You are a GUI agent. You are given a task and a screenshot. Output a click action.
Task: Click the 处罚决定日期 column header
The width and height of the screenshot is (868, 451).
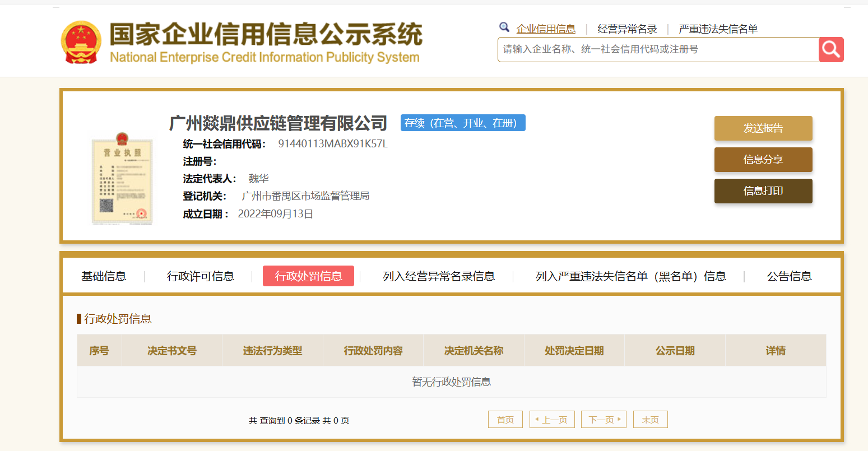coord(574,351)
